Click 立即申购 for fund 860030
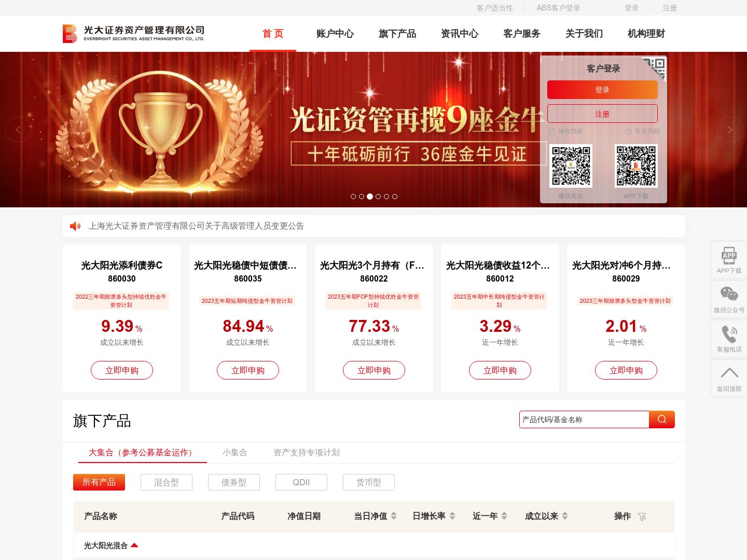 (x=122, y=370)
